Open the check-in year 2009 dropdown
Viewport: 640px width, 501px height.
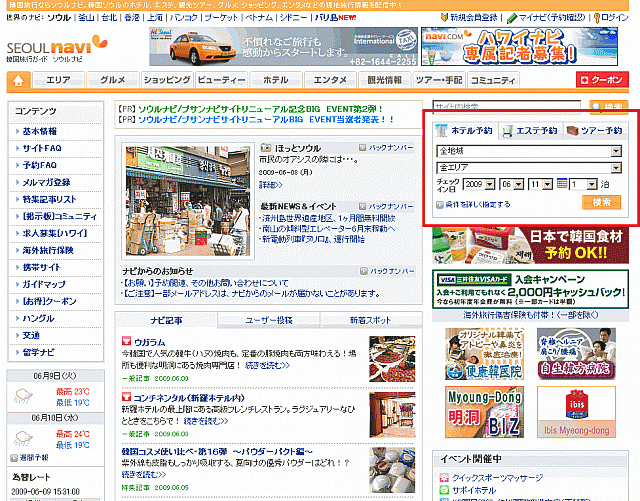click(479, 185)
